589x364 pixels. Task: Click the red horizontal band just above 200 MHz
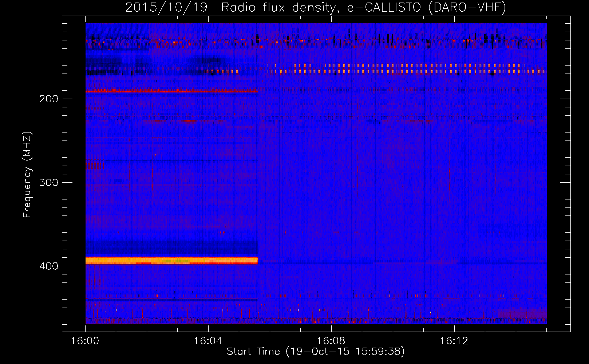point(171,91)
